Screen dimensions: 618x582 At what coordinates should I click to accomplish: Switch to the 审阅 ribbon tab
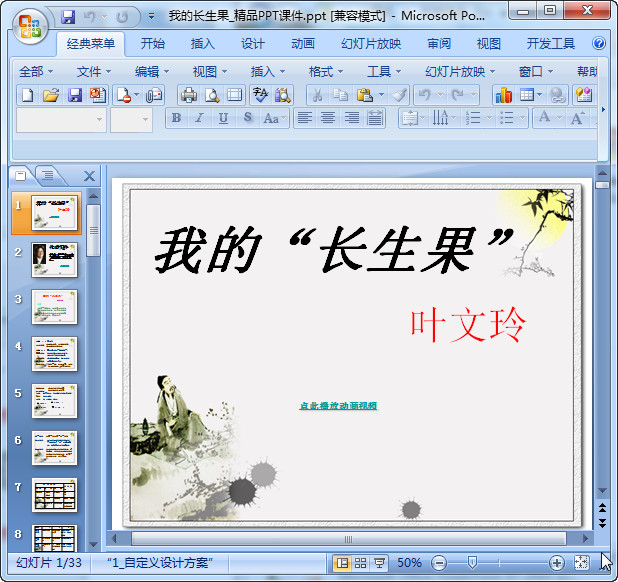coord(439,43)
